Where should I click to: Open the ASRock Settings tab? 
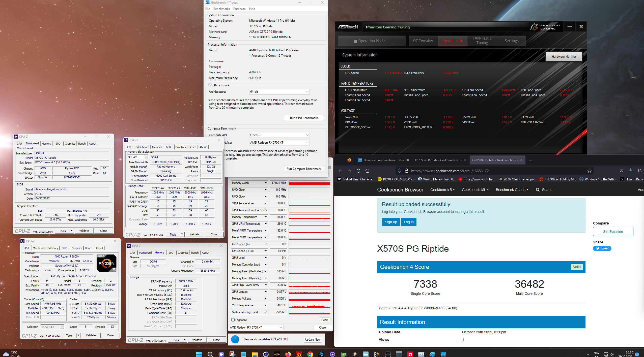tap(512, 41)
